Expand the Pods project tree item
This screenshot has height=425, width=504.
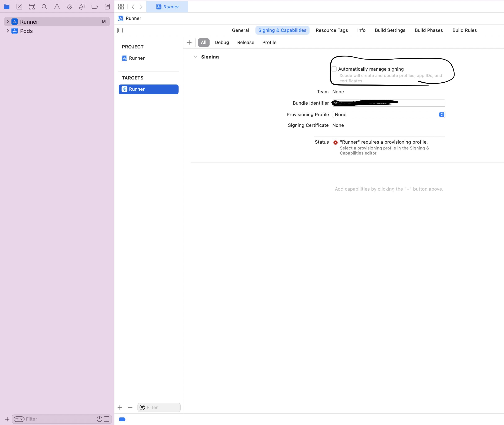[x=8, y=31]
